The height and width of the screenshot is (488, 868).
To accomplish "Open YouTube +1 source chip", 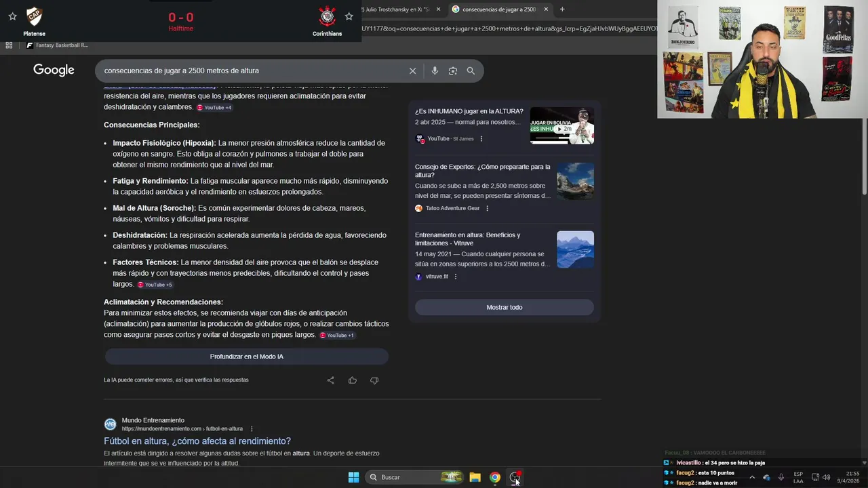I will click(336, 335).
